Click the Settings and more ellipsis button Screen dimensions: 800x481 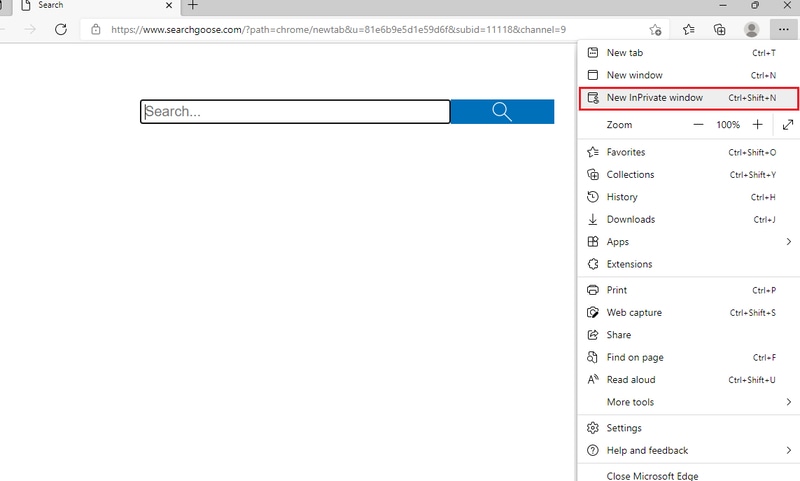(x=784, y=30)
